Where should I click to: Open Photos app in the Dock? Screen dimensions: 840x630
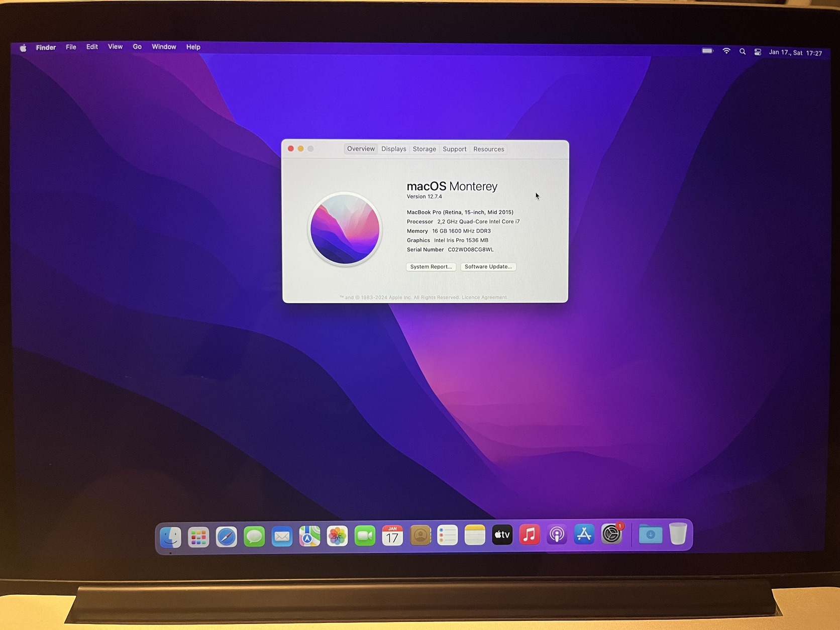(x=337, y=536)
